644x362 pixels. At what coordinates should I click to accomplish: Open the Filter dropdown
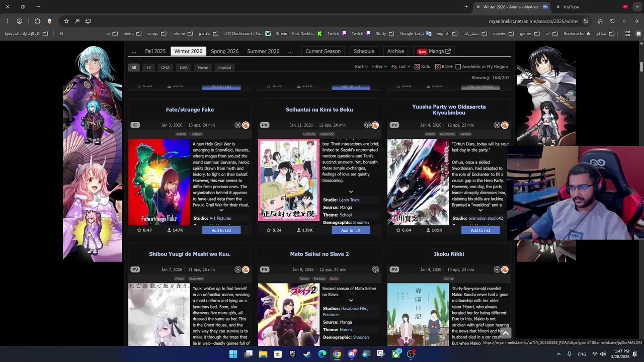[x=379, y=66]
